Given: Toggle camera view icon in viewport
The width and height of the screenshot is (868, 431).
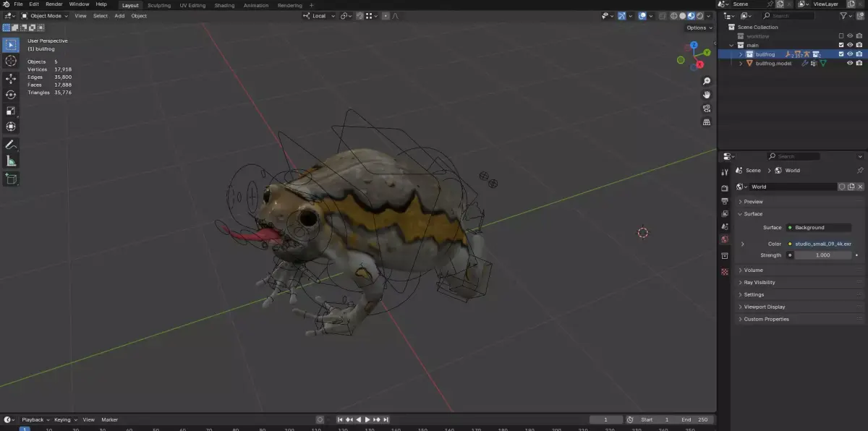Looking at the screenshot, I should [x=707, y=108].
